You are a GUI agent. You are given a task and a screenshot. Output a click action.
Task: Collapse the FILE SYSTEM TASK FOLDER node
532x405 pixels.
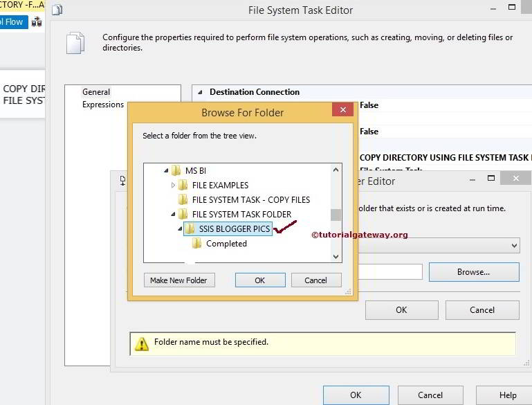click(x=173, y=214)
